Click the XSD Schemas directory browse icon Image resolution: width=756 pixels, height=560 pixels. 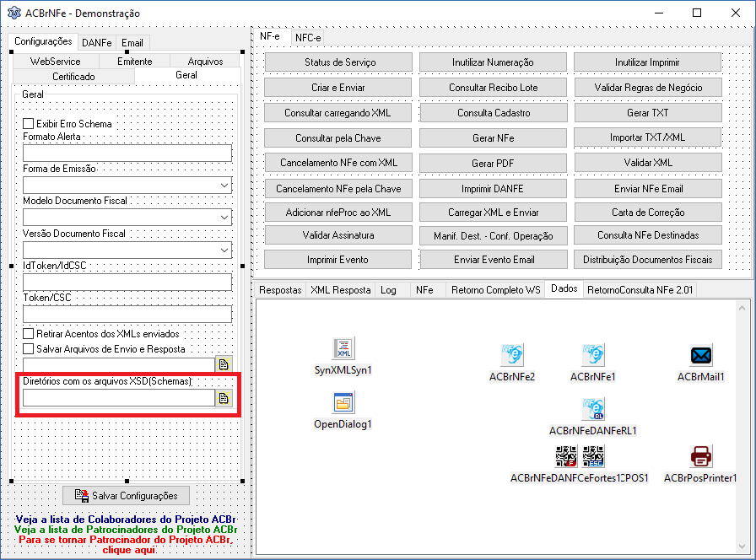point(224,398)
